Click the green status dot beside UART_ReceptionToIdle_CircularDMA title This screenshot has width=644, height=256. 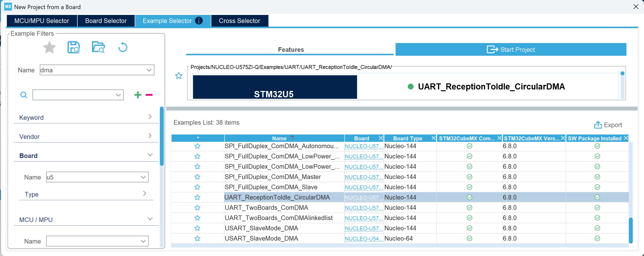[x=410, y=86]
